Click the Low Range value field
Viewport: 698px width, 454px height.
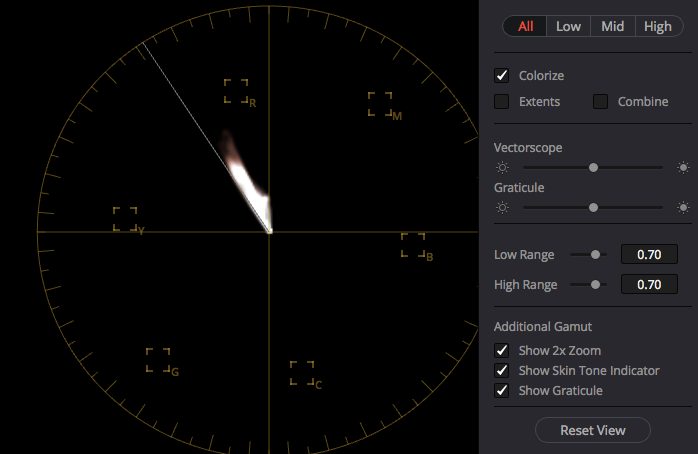[649, 254]
